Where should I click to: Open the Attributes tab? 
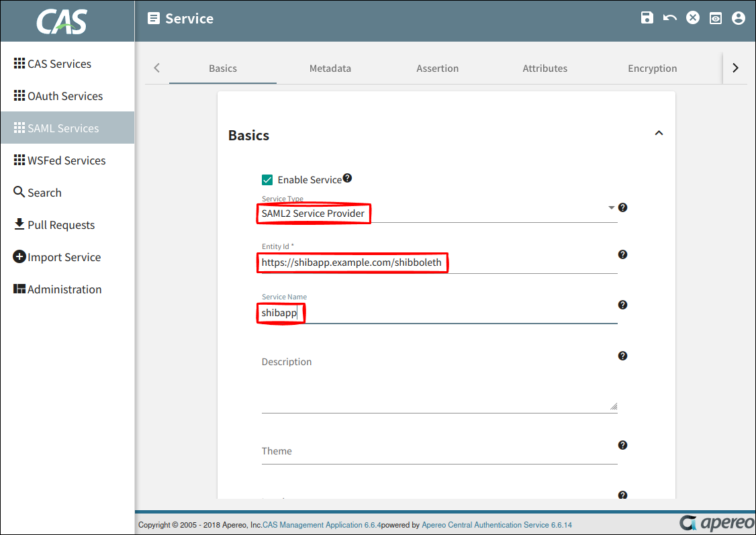point(545,68)
